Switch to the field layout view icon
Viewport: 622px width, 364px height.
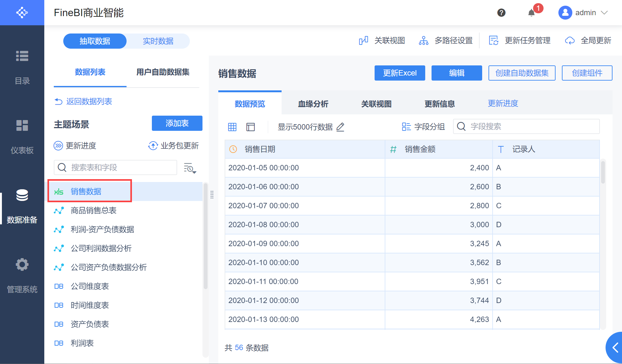[x=251, y=127]
